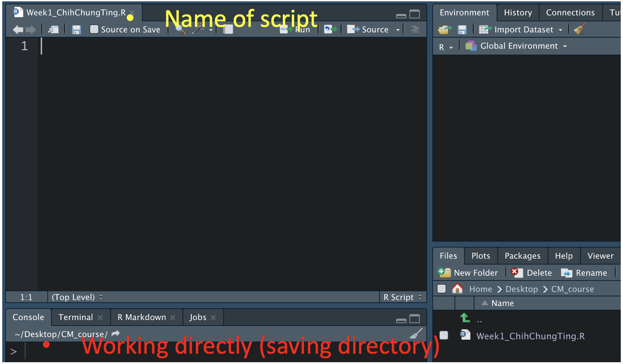Open the Jobs tab
This screenshot has height=364, width=623.
pyautogui.click(x=198, y=317)
